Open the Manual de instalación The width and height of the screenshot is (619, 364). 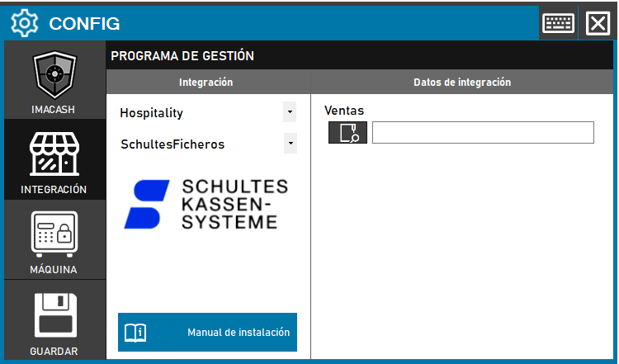pyautogui.click(x=238, y=333)
